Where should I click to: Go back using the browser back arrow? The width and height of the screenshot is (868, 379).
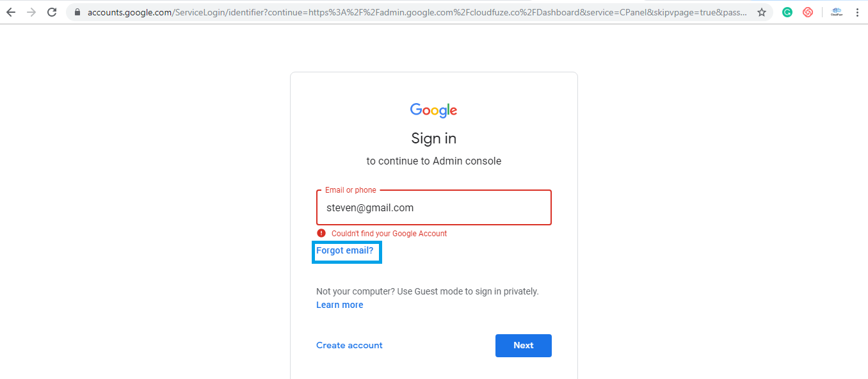pyautogui.click(x=11, y=12)
